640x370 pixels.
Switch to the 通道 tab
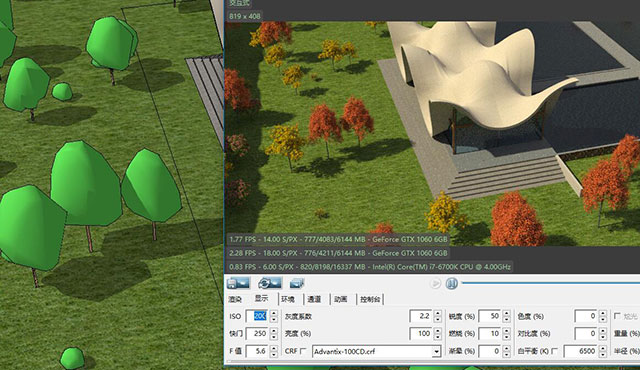pyautogui.click(x=314, y=299)
